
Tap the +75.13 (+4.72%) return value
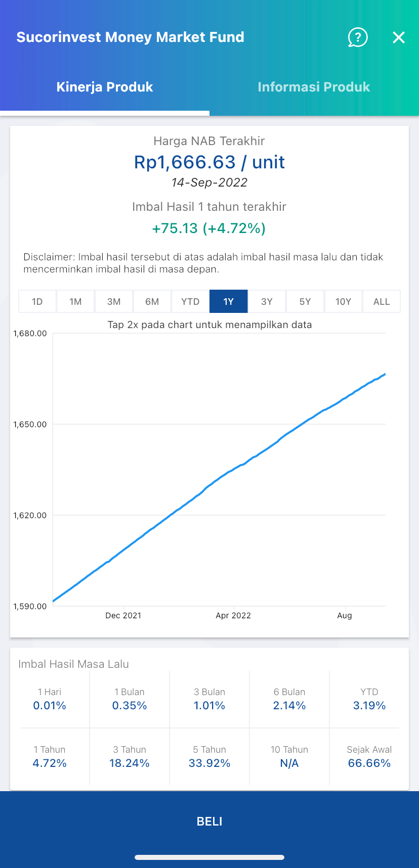(x=209, y=228)
